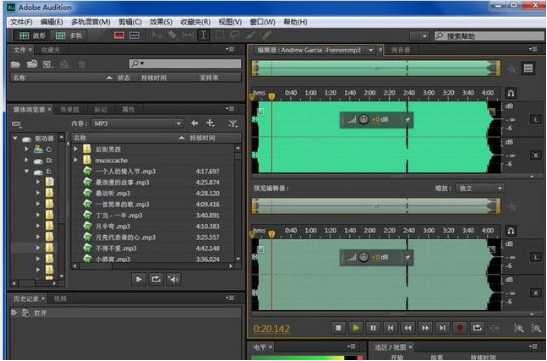
Task: Select the Slip tool in the toolbar
Action: tap(188, 35)
